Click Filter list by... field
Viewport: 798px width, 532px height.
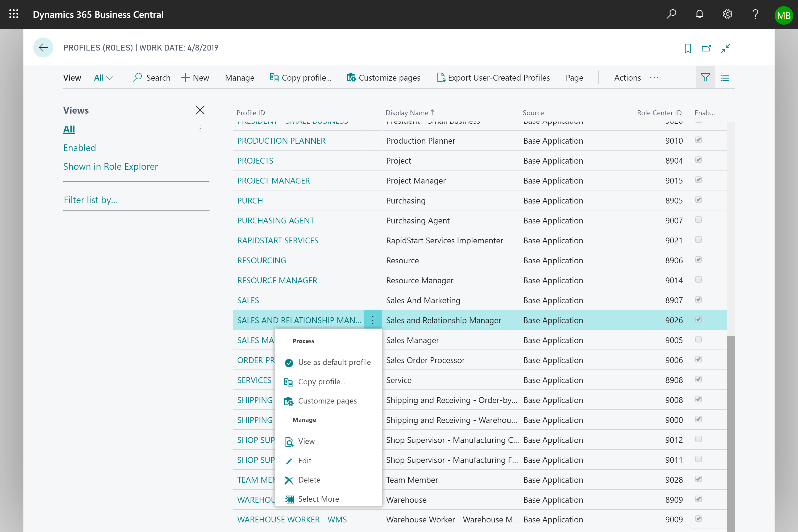tap(136, 200)
